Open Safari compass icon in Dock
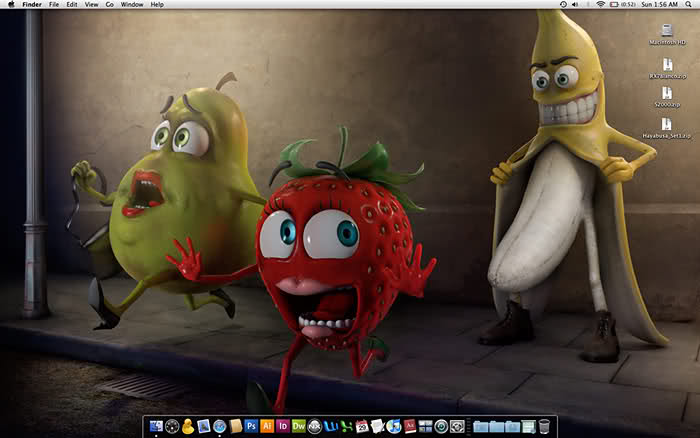The width and height of the screenshot is (700, 438). [220, 426]
